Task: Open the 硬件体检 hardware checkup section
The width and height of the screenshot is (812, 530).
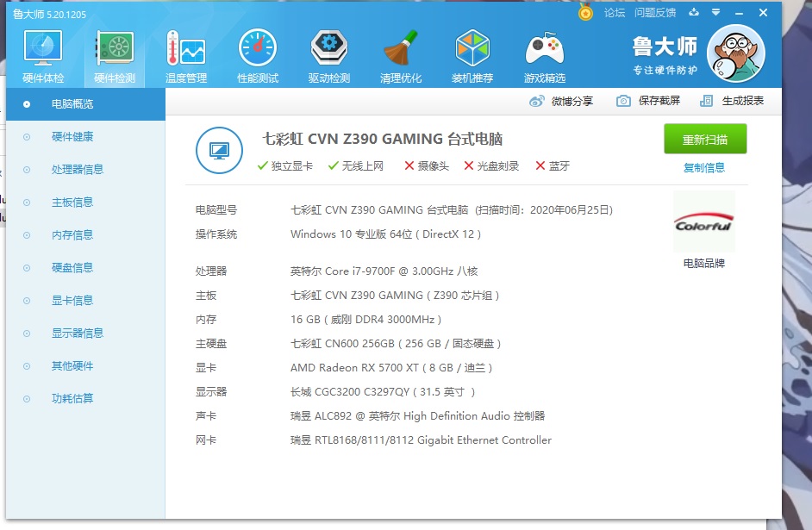Action: (x=43, y=56)
